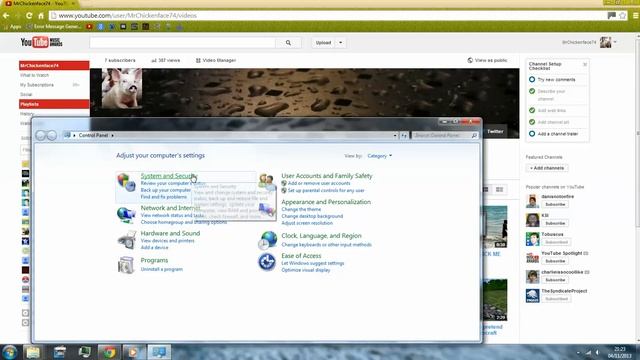Image resolution: width=640 pixels, height=360 pixels.
Task: Click Change keyboards or other input methods
Action: [x=327, y=245]
